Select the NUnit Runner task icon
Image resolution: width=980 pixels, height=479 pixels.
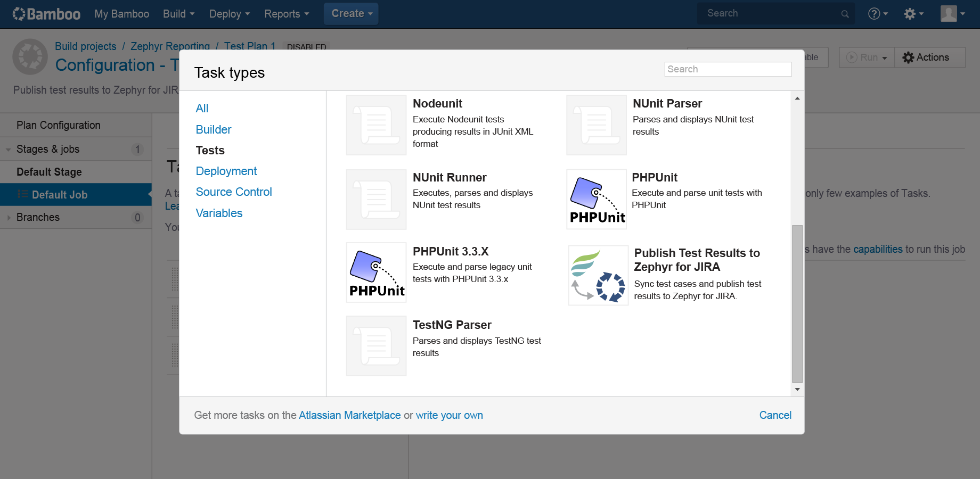[x=377, y=200]
